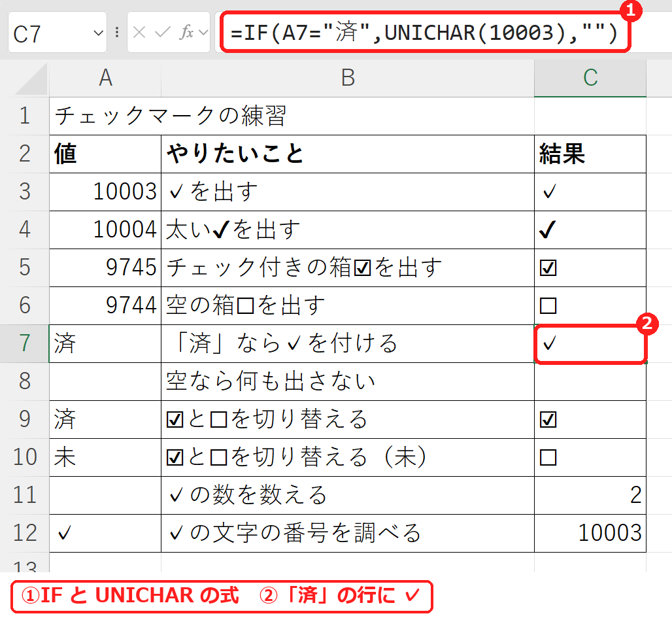Select cell A7 containing 済
The height and width of the screenshot is (618, 672).
pyautogui.click(x=105, y=343)
